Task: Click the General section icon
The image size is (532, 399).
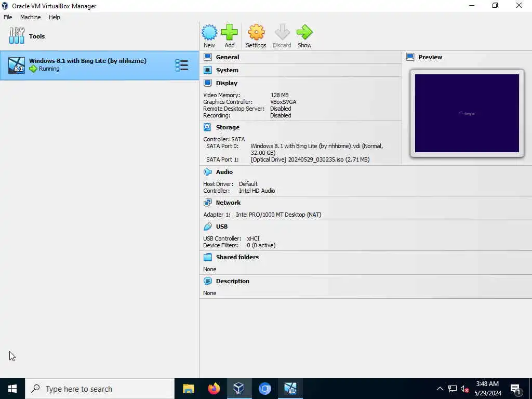Action: coord(208,57)
